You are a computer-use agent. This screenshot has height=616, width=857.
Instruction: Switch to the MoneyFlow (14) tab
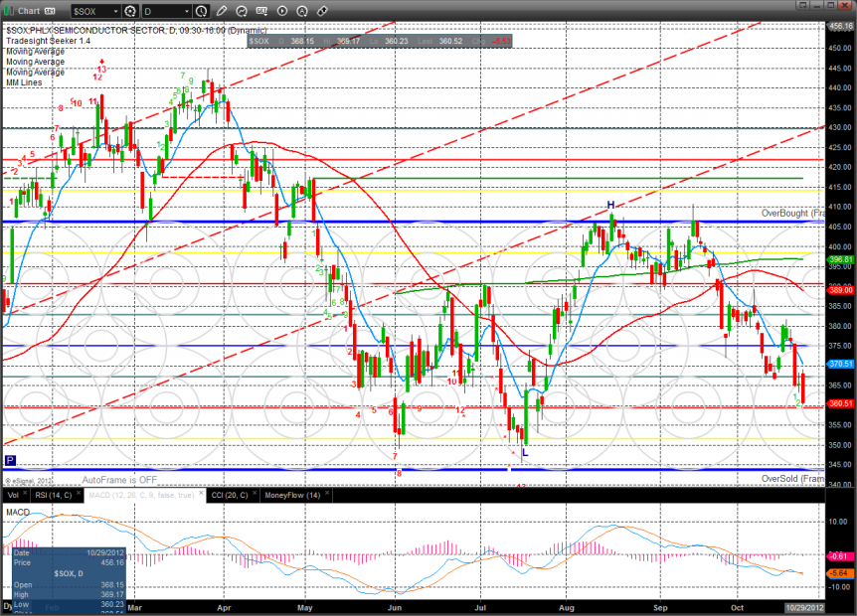[x=292, y=496]
